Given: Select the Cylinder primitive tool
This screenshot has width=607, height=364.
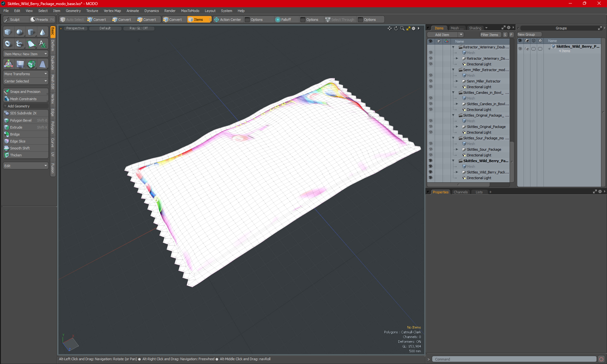Looking at the screenshot, I should coord(31,32).
